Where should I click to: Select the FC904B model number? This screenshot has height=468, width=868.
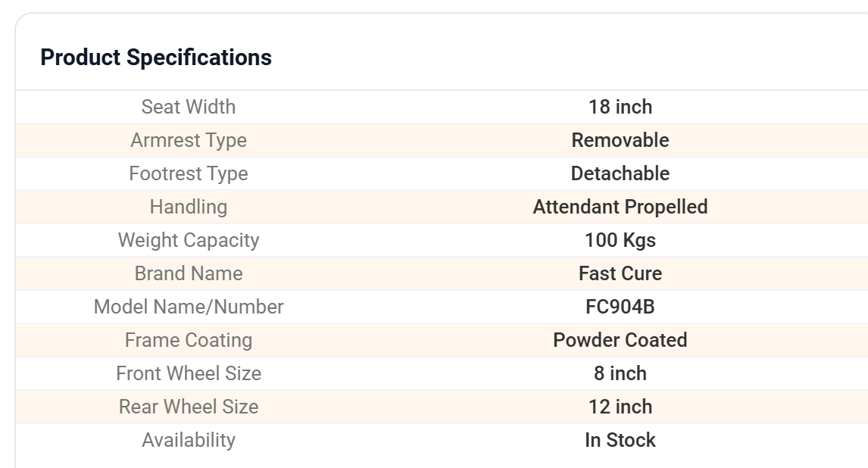point(620,307)
